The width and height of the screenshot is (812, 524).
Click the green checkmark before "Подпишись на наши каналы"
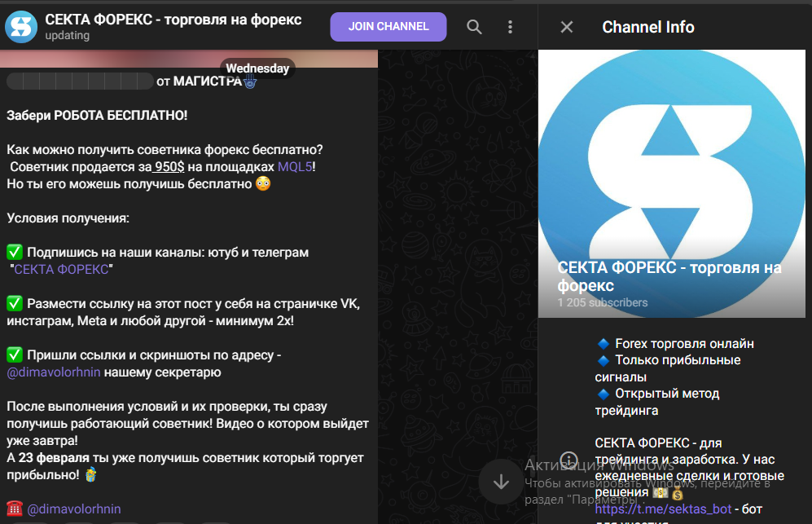[x=15, y=253]
